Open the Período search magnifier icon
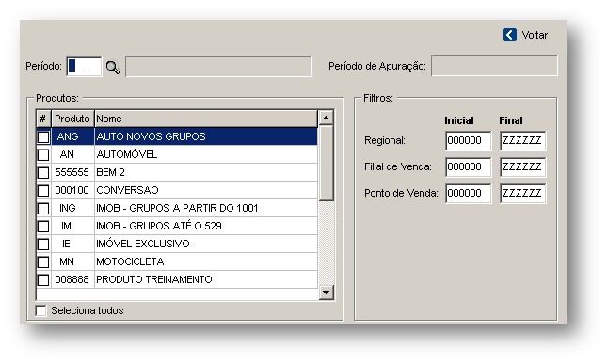The height and width of the screenshot is (364, 607). click(x=113, y=68)
